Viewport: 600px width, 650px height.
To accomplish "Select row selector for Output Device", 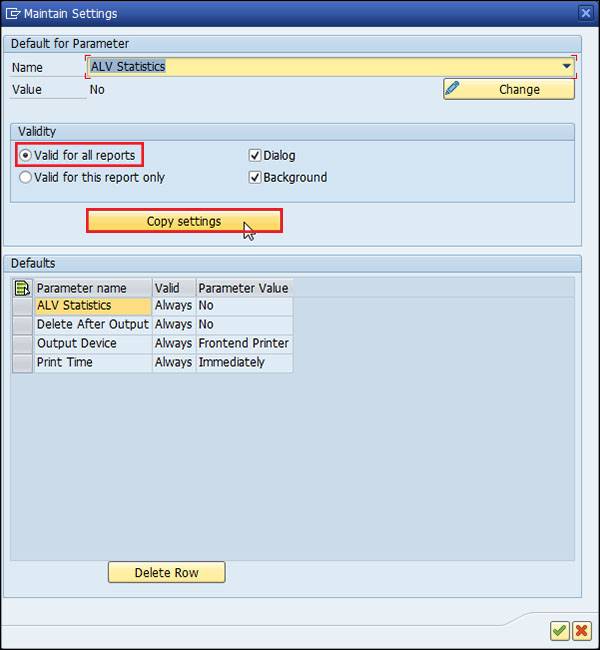I will (x=22, y=344).
